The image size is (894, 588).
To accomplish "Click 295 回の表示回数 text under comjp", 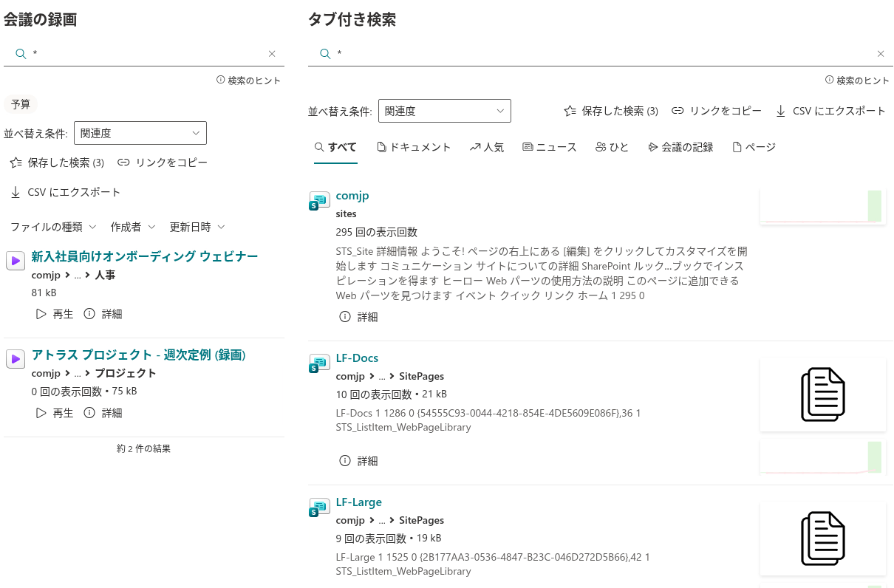I will tap(376, 232).
